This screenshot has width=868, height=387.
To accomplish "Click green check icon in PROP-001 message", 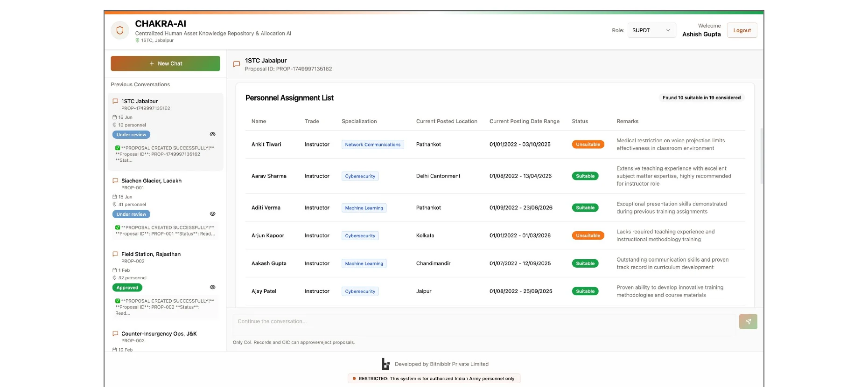I will (118, 228).
